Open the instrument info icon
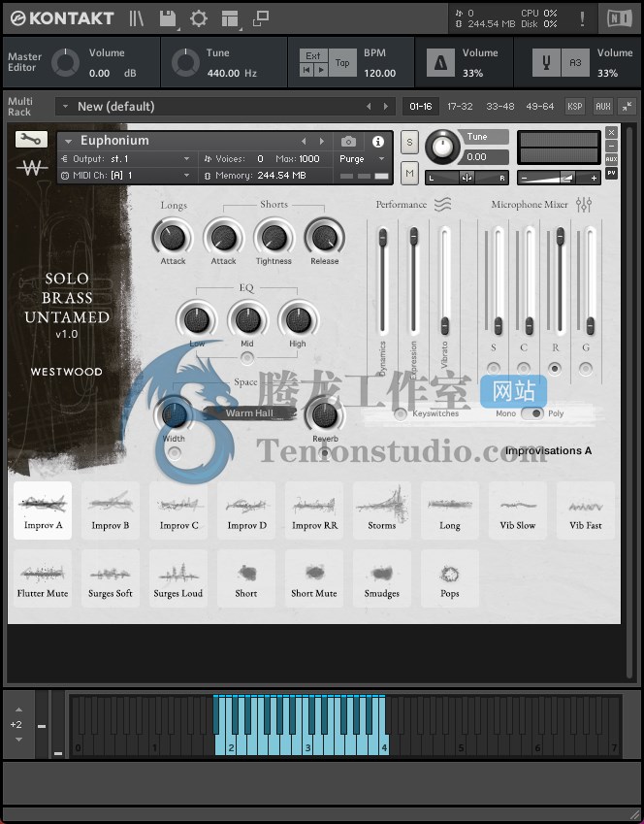644x824 pixels. (377, 142)
